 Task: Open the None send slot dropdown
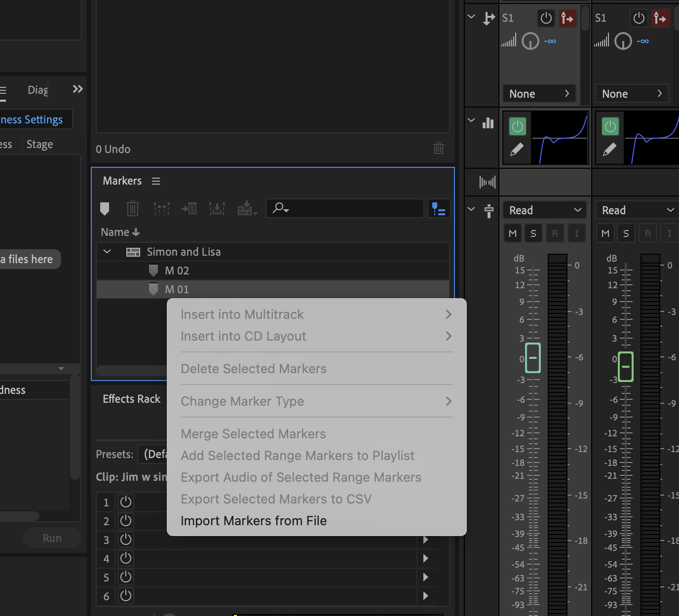pyautogui.click(x=539, y=93)
